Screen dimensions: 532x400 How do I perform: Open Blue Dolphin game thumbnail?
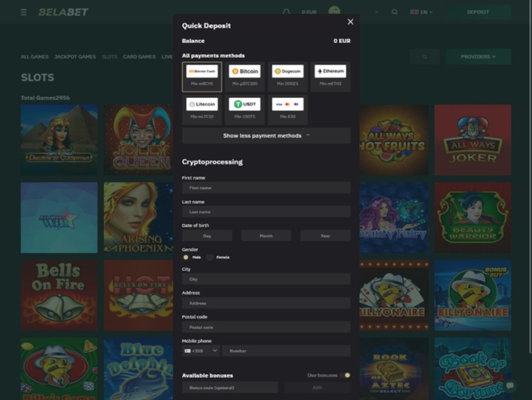pos(138,369)
